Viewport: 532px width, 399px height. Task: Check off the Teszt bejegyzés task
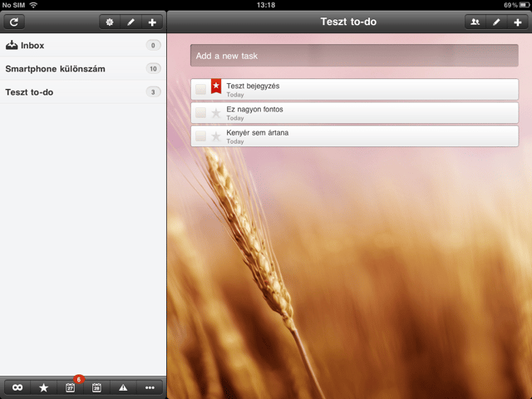(200, 90)
